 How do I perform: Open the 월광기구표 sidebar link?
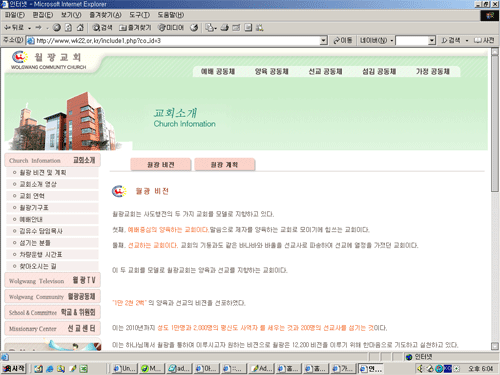[x=34, y=208]
